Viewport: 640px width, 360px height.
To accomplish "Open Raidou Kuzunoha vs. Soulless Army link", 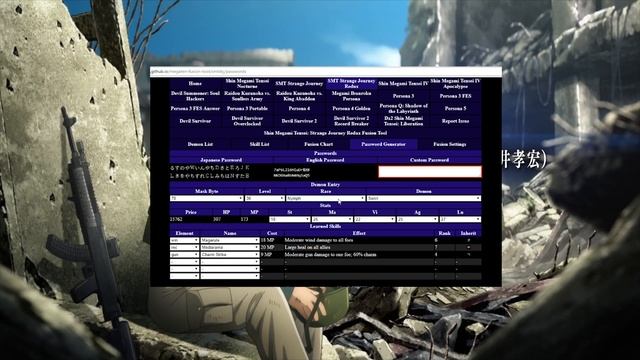I will [x=247, y=96].
